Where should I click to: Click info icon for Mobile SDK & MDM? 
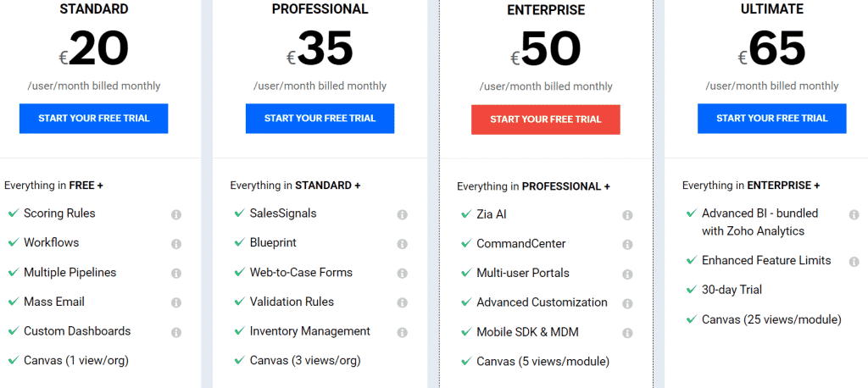pyautogui.click(x=627, y=333)
